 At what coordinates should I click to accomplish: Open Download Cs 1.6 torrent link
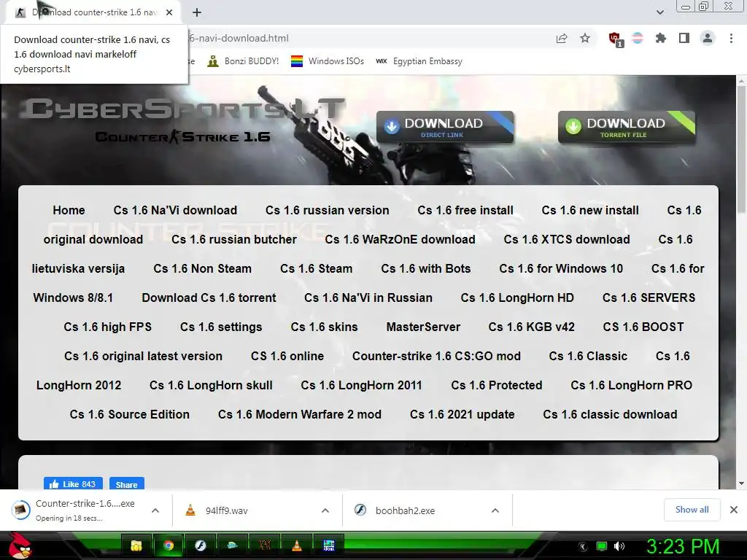pyautogui.click(x=209, y=297)
